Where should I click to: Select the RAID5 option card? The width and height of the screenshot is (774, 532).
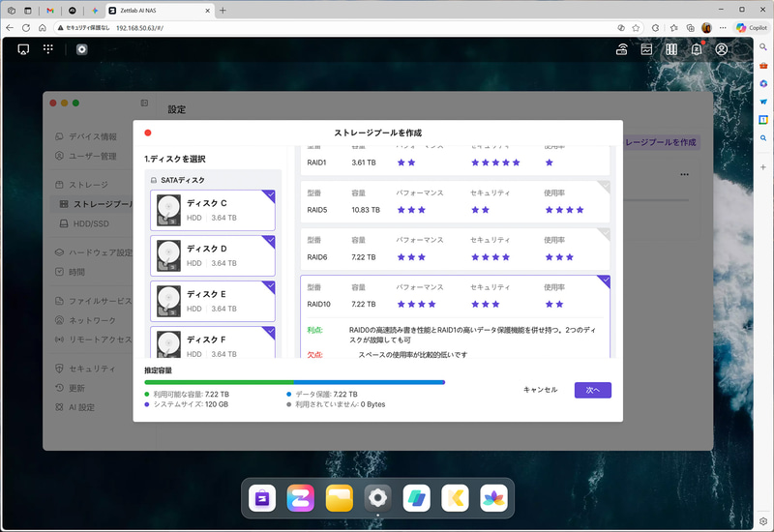click(455, 201)
